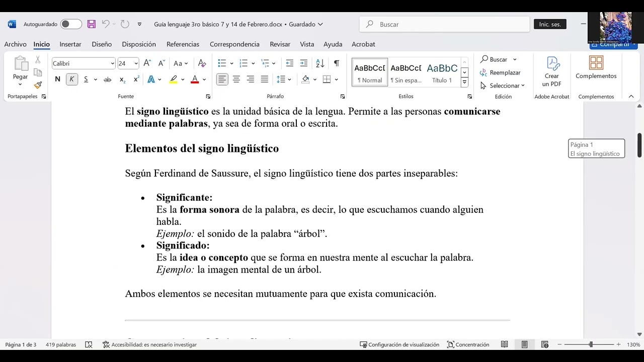Switch to the Diseño tab
The image size is (644, 362).
102,44
